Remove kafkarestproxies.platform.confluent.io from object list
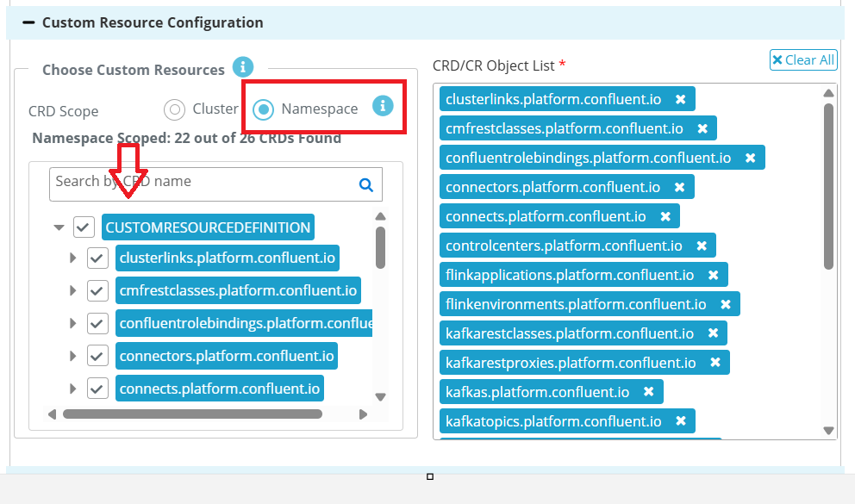 (x=715, y=363)
